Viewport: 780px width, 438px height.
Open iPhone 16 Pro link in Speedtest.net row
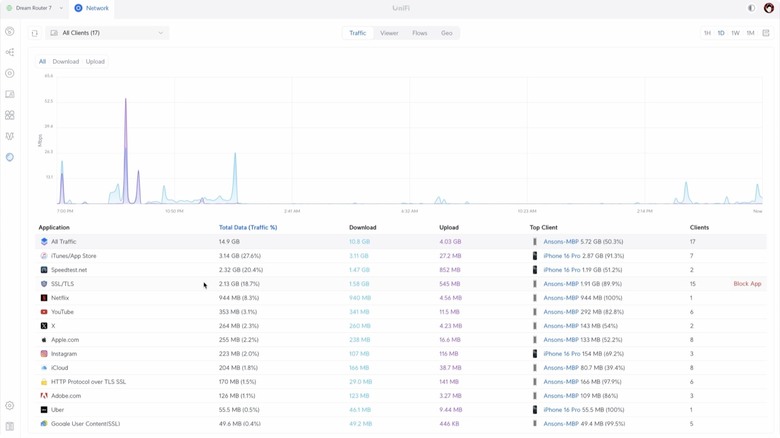562,270
